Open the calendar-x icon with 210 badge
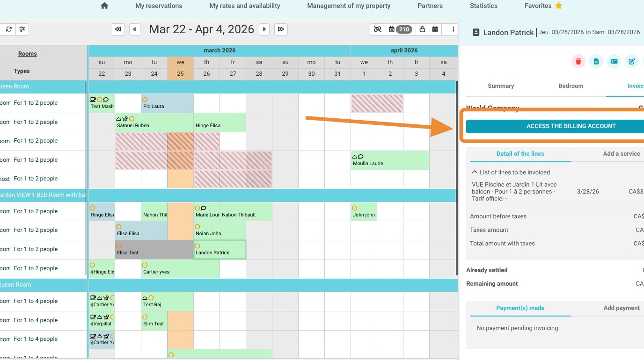The height and width of the screenshot is (360, 644). (399, 29)
